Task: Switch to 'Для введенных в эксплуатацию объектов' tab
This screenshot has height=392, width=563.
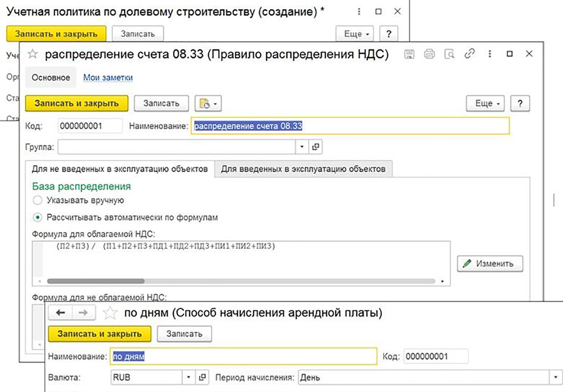Action: pyautogui.click(x=303, y=169)
